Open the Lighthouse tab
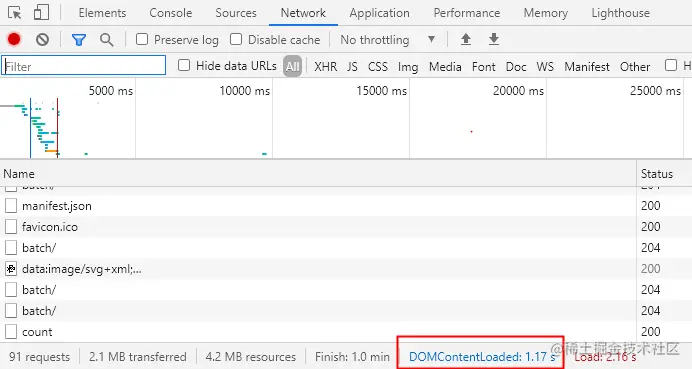 click(621, 13)
